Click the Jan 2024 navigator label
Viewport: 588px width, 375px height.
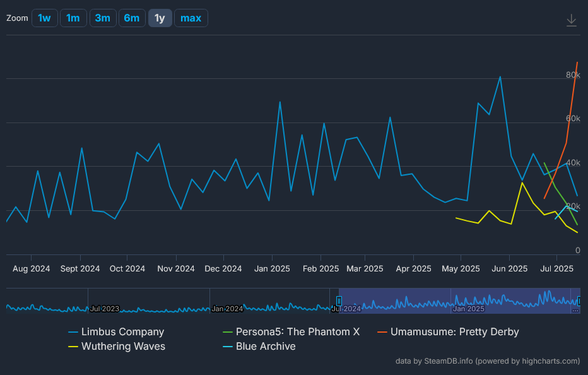(x=227, y=309)
